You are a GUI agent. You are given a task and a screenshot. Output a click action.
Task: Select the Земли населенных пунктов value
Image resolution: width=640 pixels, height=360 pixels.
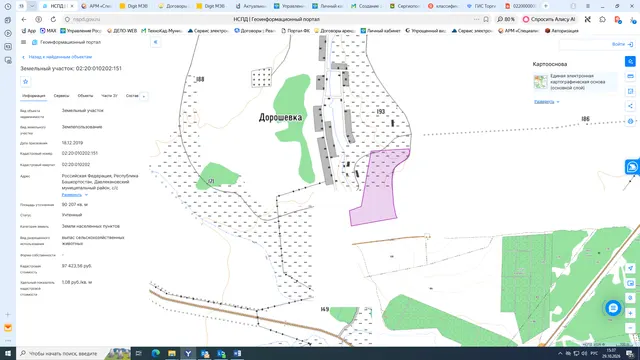tap(91, 226)
